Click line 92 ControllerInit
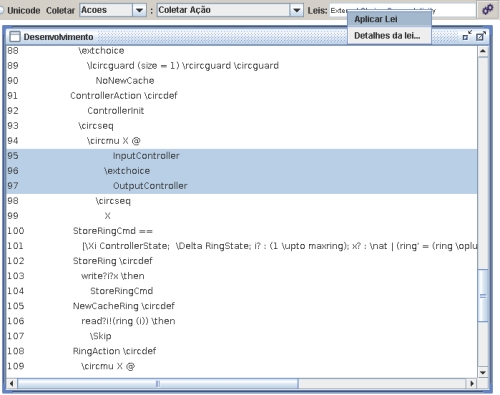This screenshot has height=395, width=500. coord(116,111)
